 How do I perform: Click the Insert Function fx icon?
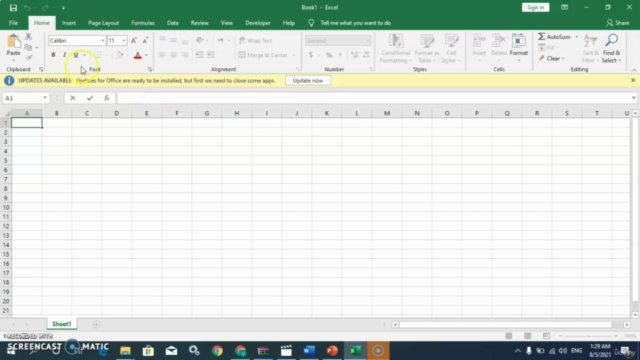[x=107, y=98]
